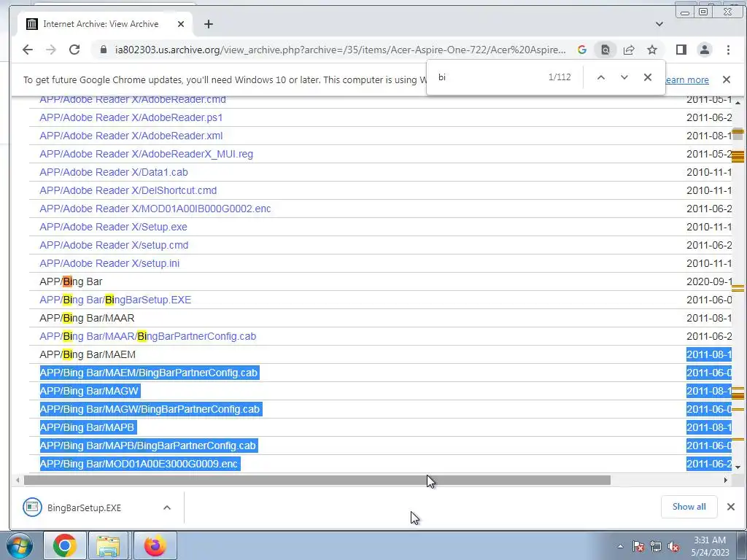This screenshot has width=747, height=560.
Task: Jump to previous find result
Action: point(601,77)
